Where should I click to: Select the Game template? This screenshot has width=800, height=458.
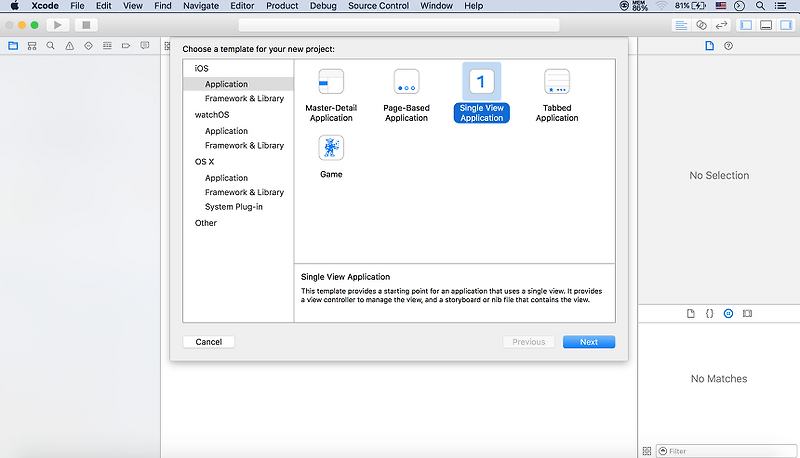coord(331,157)
